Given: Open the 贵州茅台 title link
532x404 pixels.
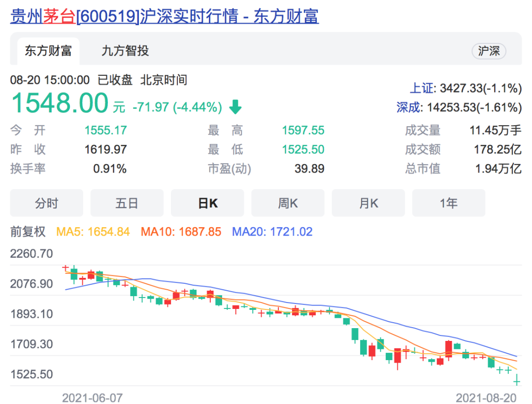Looking at the screenshot, I should point(164,16).
